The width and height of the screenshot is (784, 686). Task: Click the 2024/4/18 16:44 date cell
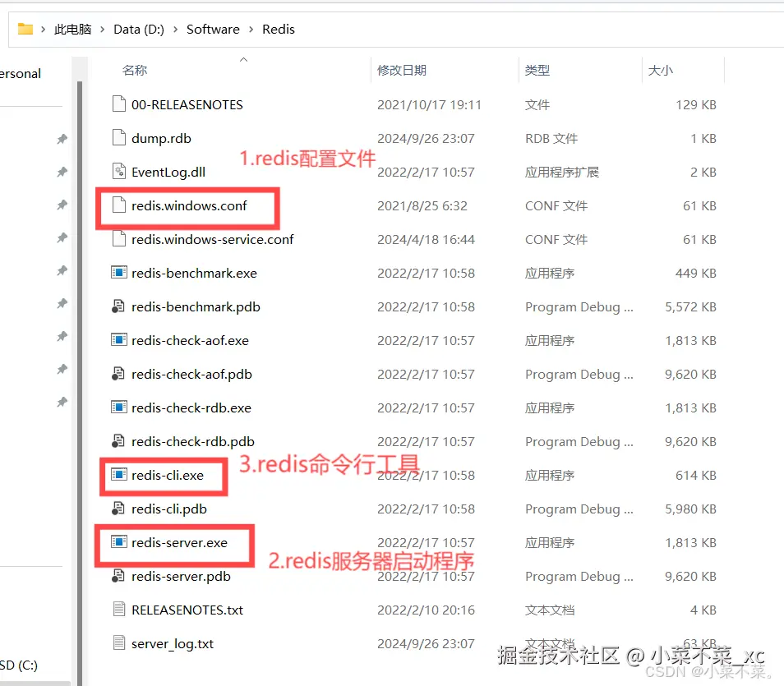426,239
